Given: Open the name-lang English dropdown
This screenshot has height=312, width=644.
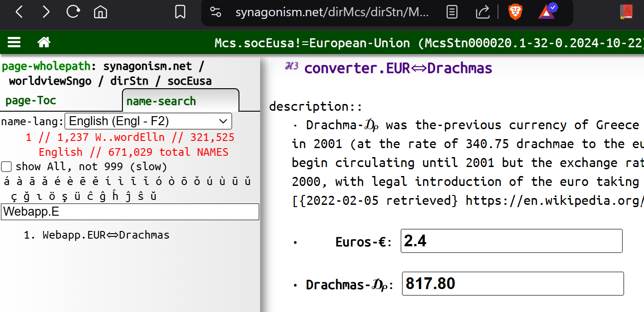Looking at the screenshot, I should [x=149, y=121].
